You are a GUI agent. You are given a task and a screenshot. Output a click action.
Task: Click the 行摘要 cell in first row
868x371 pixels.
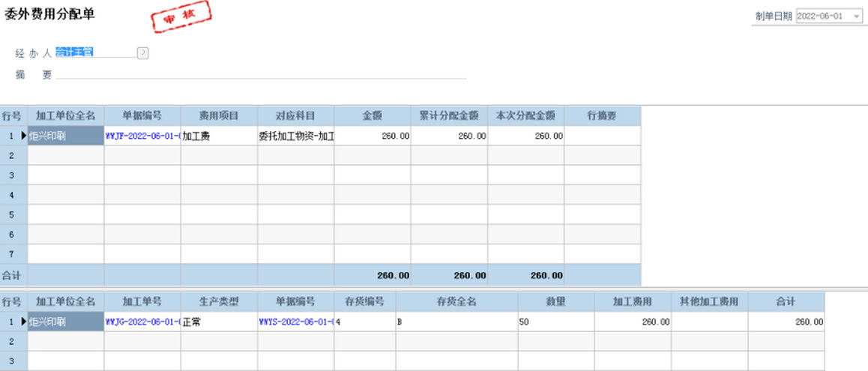pyautogui.click(x=602, y=136)
